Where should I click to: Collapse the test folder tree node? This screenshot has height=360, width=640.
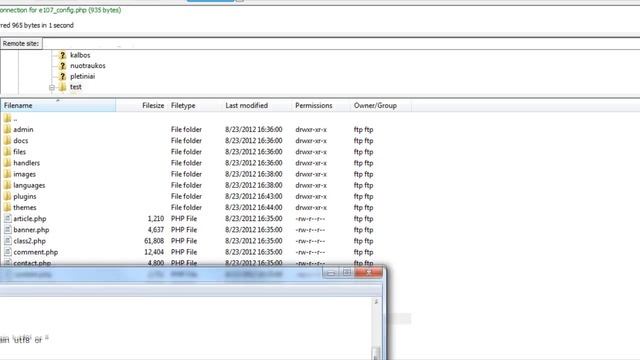pos(52,87)
